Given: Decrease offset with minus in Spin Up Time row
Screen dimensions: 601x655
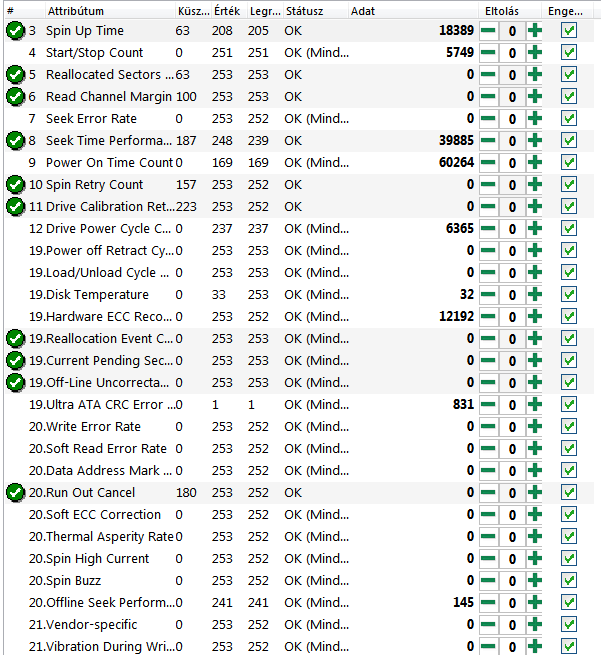Looking at the screenshot, I should [488, 31].
